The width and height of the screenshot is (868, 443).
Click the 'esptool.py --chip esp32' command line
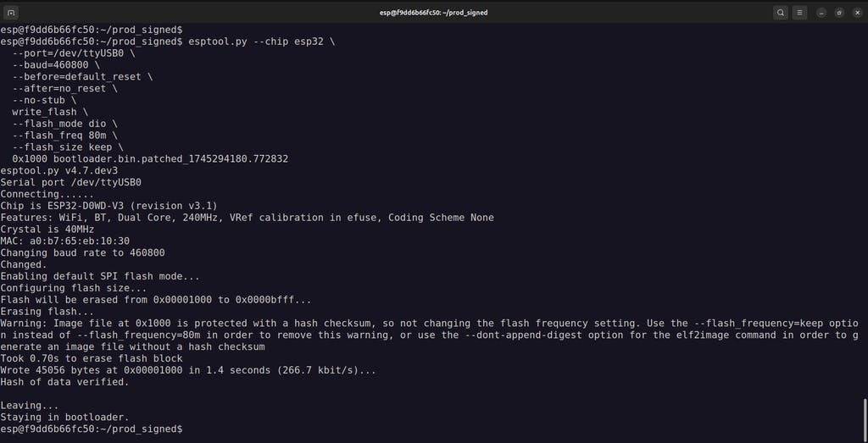click(x=168, y=42)
